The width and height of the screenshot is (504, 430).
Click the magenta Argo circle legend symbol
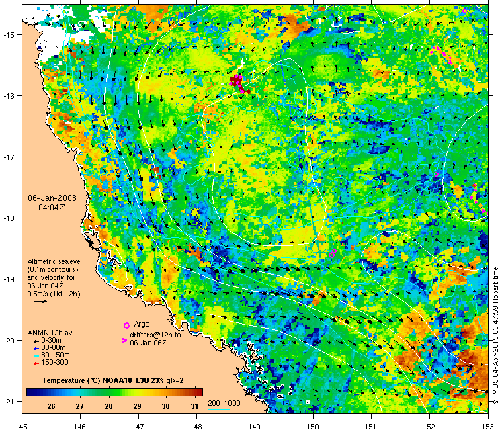tap(126, 325)
